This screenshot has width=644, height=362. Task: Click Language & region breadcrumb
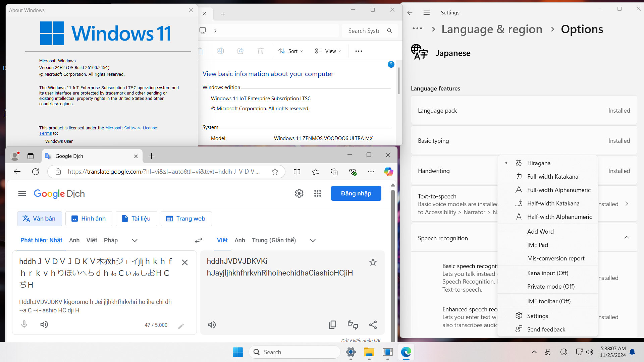tap(492, 29)
